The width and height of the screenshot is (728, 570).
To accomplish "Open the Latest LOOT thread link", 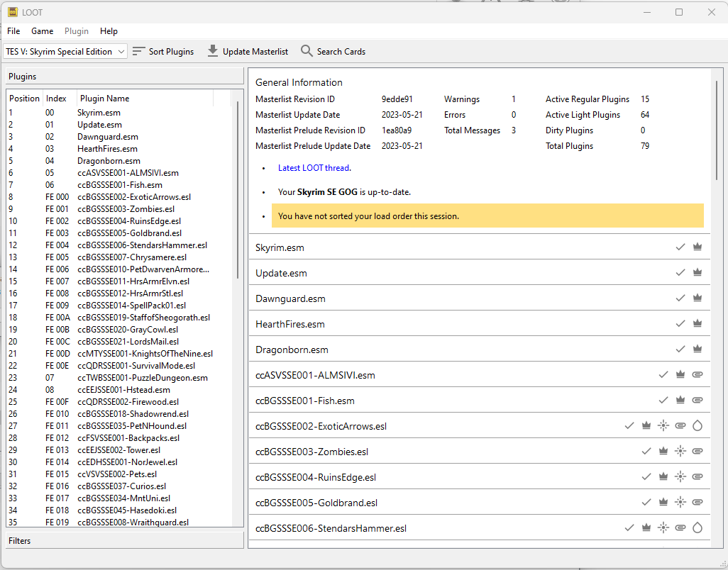I will tap(314, 168).
